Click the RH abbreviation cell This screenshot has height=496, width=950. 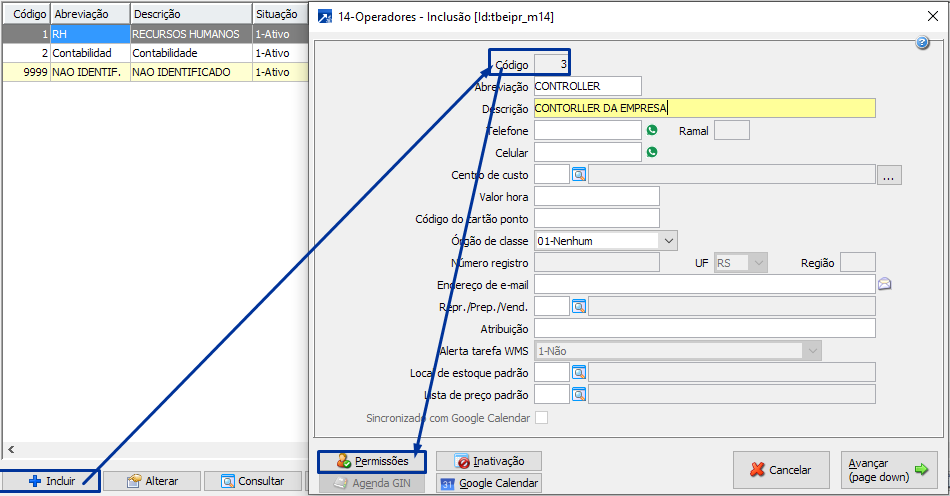click(90, 34)
